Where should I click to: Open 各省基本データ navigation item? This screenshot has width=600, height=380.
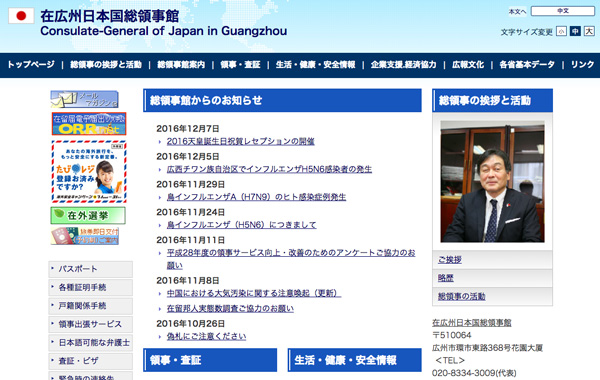pyautogui.click(x=527, y=65)
